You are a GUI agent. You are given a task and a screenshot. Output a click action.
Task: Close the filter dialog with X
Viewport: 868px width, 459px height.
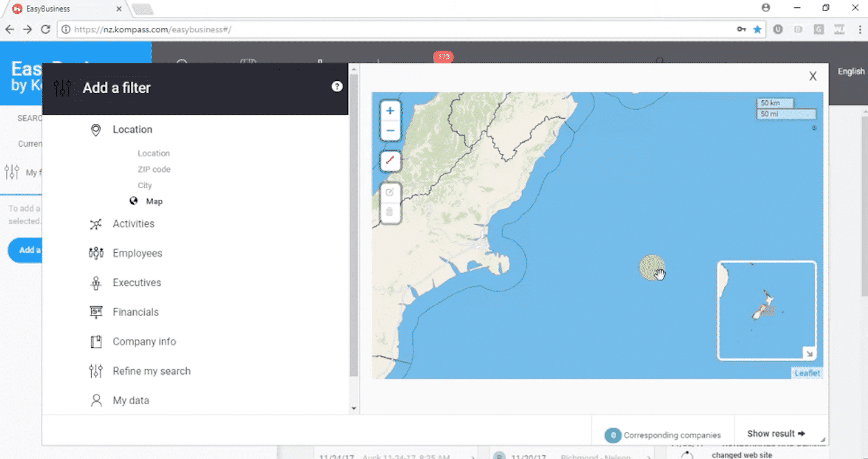[x=813, y=76]
